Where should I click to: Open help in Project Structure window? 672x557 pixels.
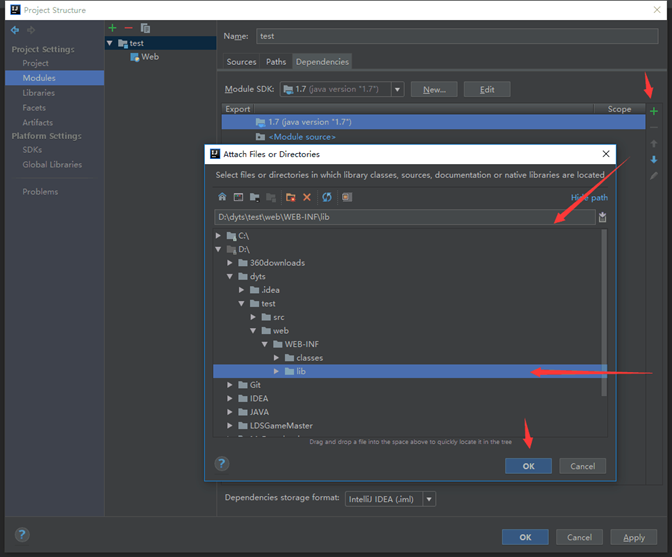tap(22, 534)
